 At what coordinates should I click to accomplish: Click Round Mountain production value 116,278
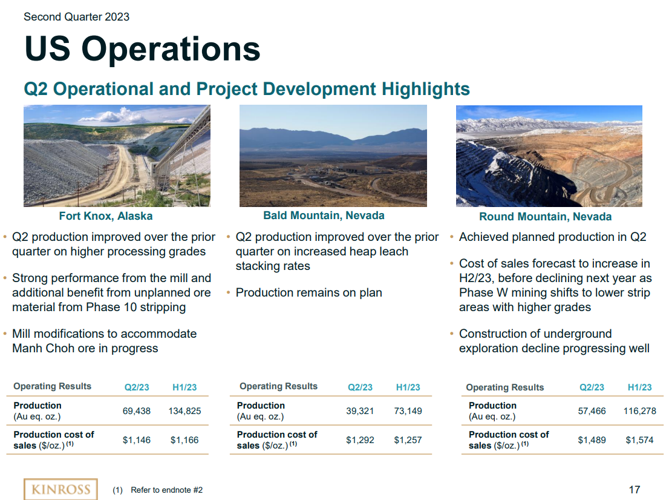[x=640, y=411]
